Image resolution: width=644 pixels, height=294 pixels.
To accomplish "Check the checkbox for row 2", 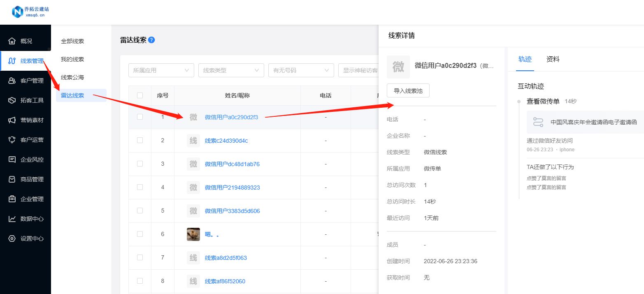I will pos(140,140).
